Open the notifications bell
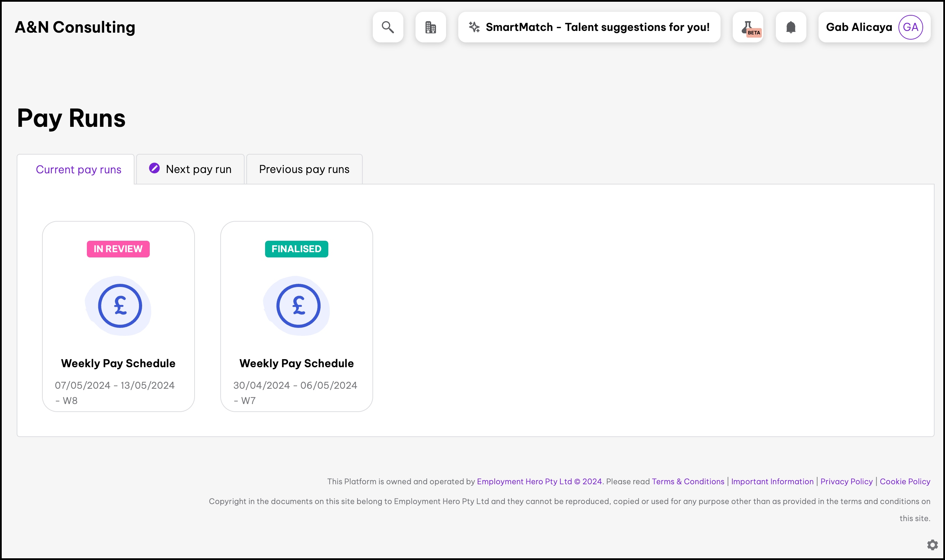The width and height of the screenshot is (945, 560). (791, 27)
